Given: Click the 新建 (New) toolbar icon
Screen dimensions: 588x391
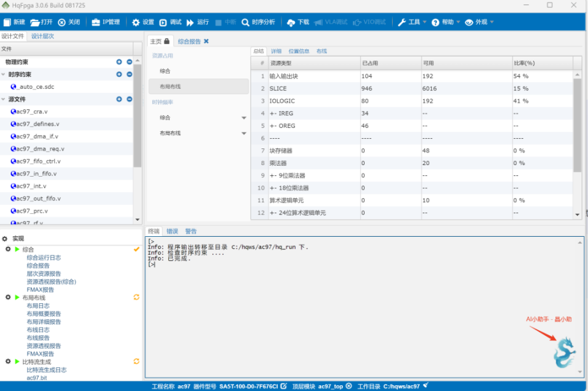Looking at the screenshot, I should pyautogui.click(x=8, y=22).
